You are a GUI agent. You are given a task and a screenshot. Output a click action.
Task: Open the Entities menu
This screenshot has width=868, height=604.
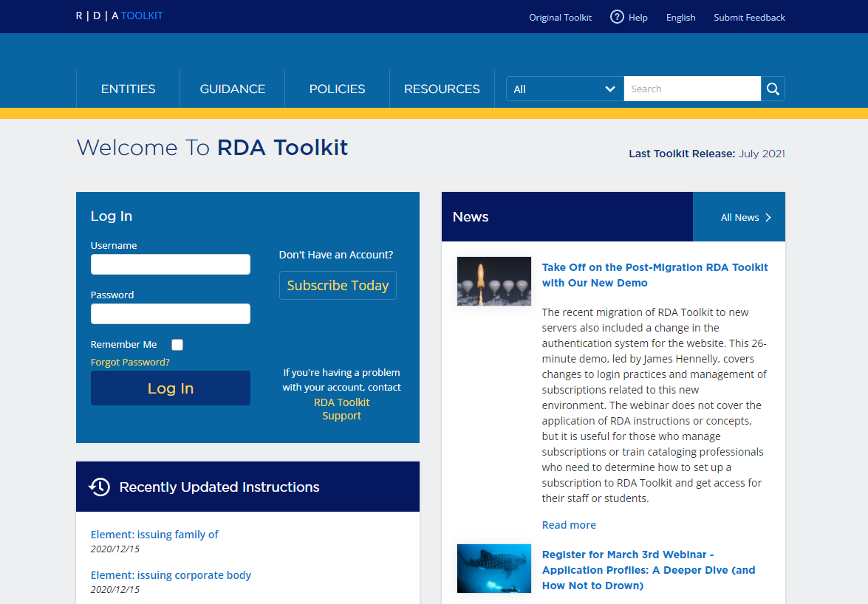tap(128, 89)
